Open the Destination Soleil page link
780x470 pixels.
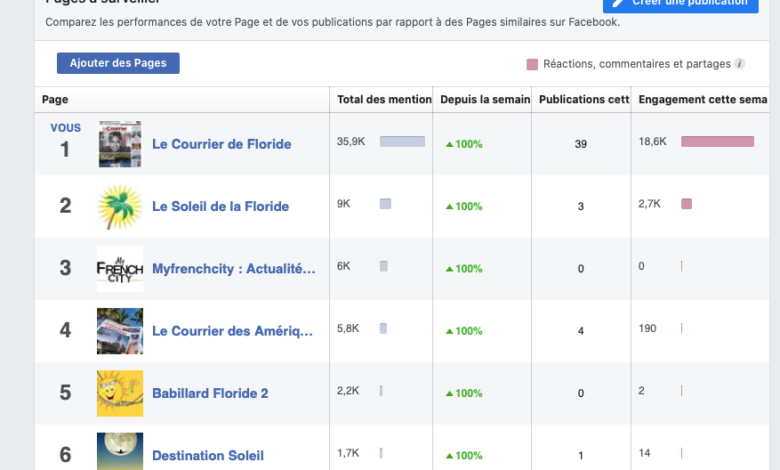point(208,455)
